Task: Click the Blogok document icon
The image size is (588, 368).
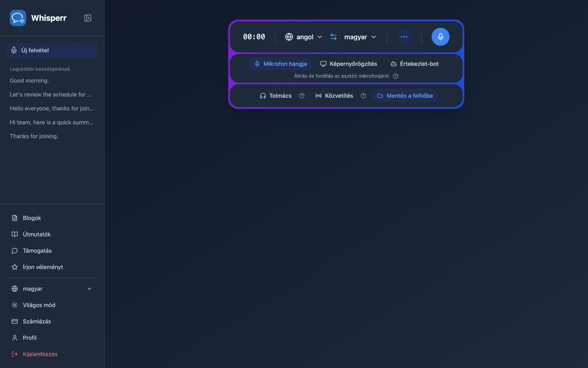Action: click(15, 218)
